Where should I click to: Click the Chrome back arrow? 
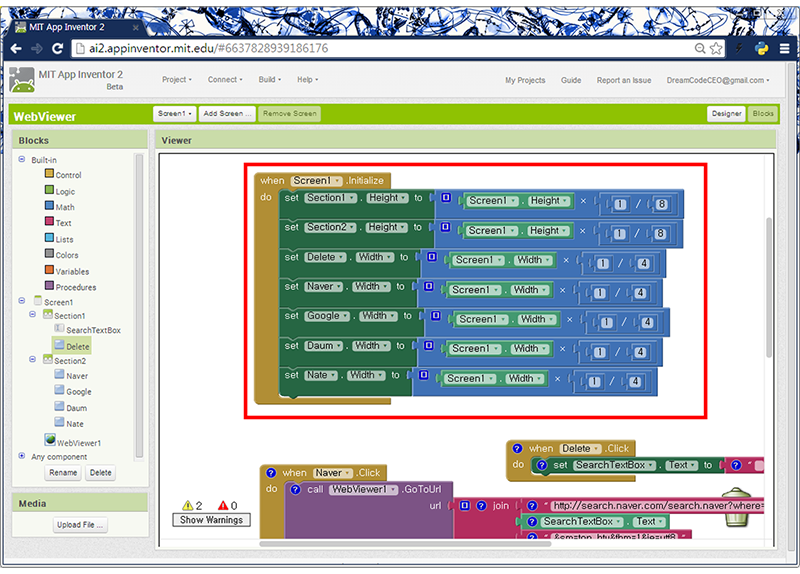tap(16, 48)
